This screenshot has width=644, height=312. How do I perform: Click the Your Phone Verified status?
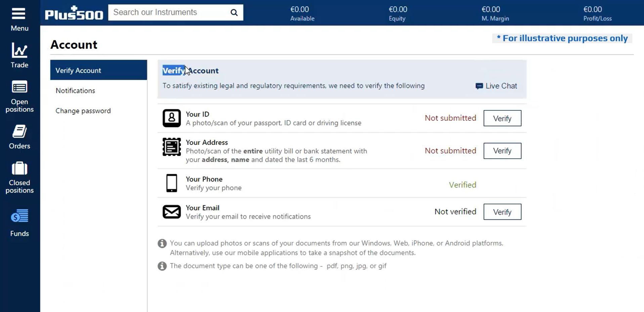[463, 185]
